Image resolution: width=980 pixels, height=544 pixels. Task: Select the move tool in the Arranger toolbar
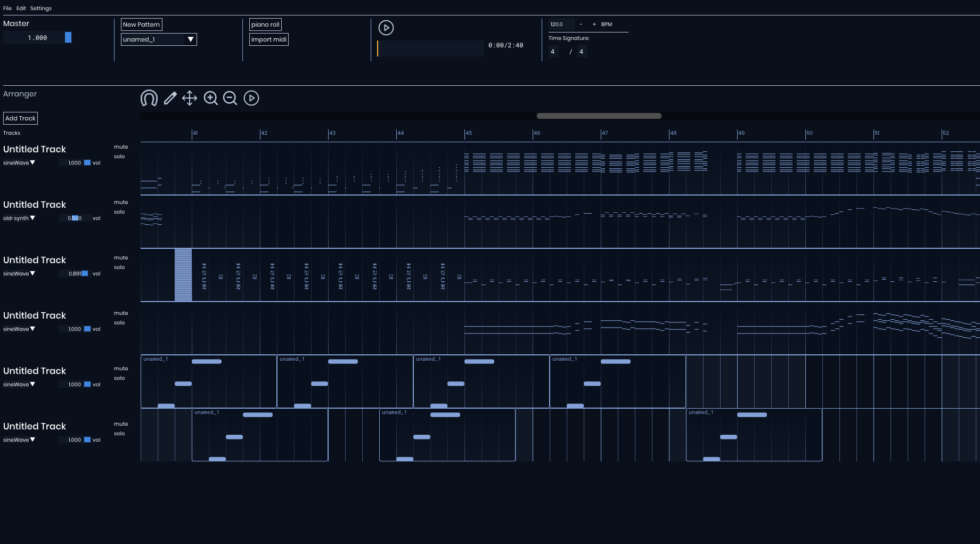click(x=190, y=98)
